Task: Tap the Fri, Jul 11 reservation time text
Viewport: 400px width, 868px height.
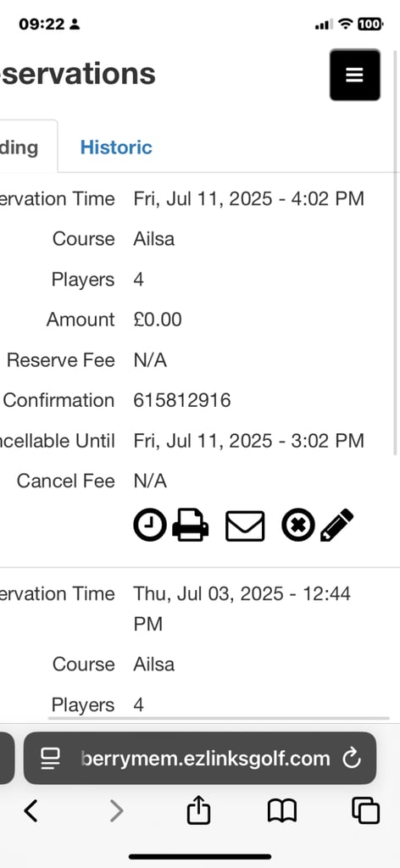Action: [x=248, y=198]
